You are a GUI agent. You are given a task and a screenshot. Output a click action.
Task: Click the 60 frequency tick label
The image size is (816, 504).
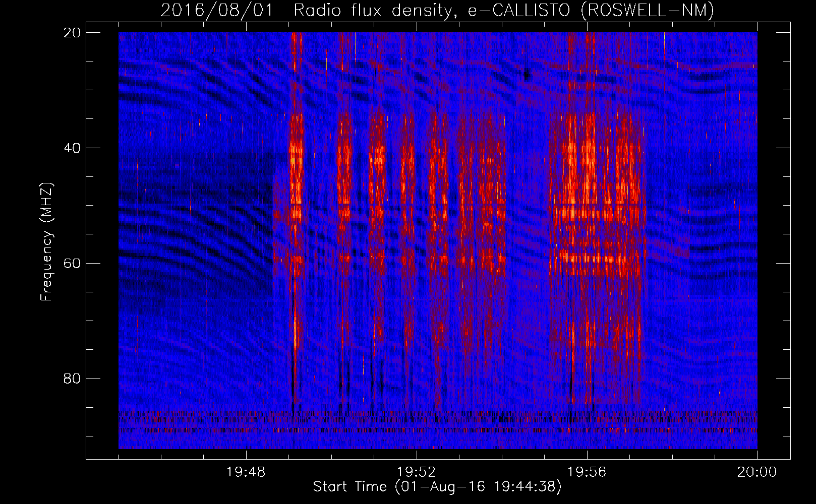(x=72, y=264)
